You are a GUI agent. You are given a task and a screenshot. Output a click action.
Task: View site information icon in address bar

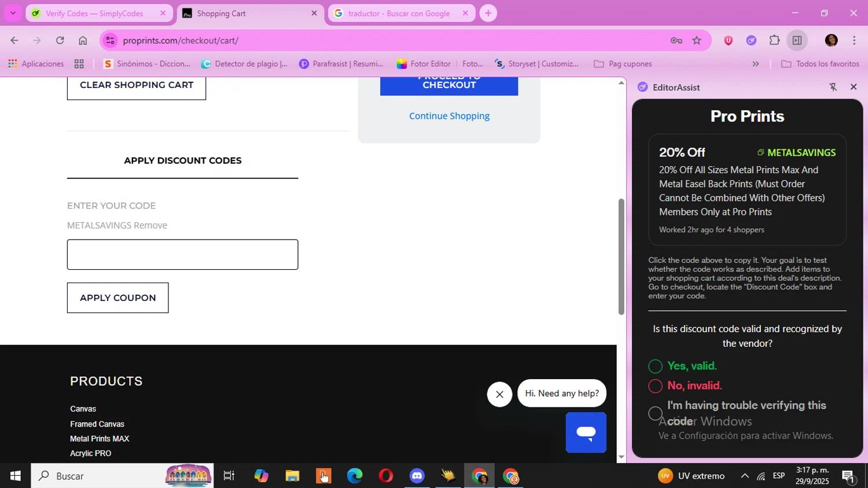(110, 41)
